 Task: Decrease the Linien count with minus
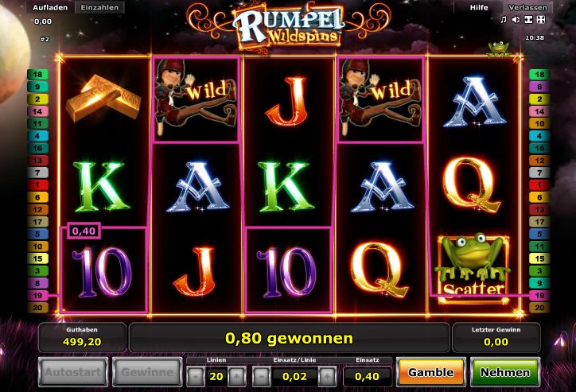196,376
